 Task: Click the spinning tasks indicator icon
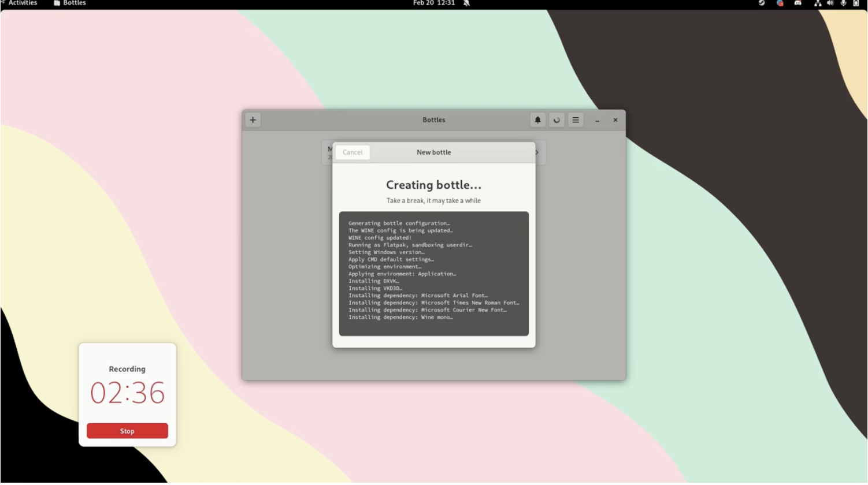[x=557, y=120]
